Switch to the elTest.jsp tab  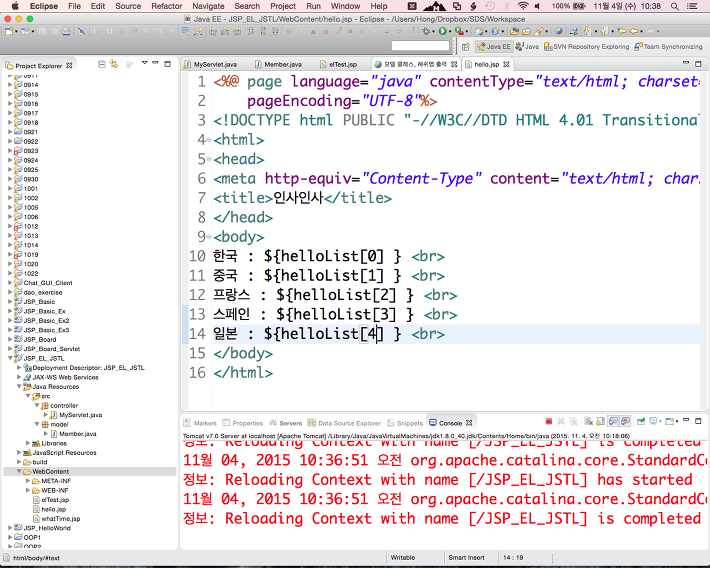(339, 64)
